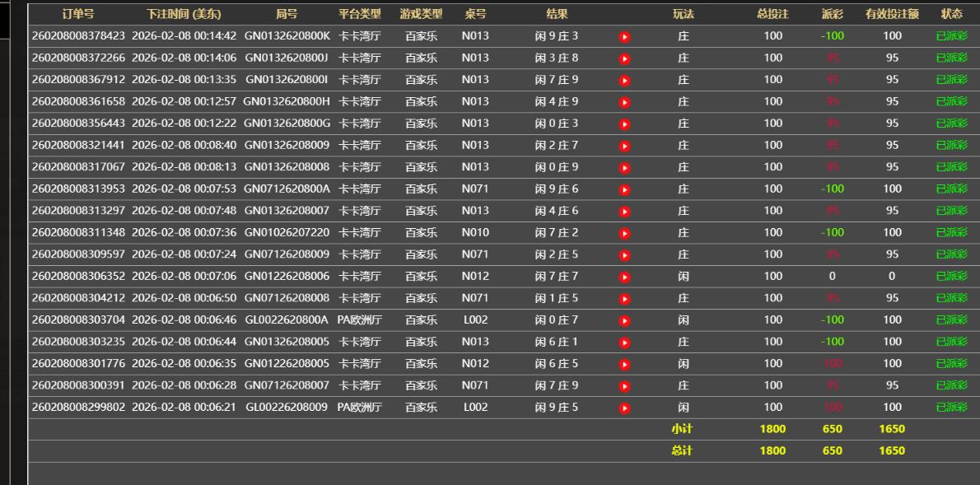Click play icon in round GN01026207220 row
Viewport: 980px width, 485px height.
pyautogui.click(x=624, y=233)
